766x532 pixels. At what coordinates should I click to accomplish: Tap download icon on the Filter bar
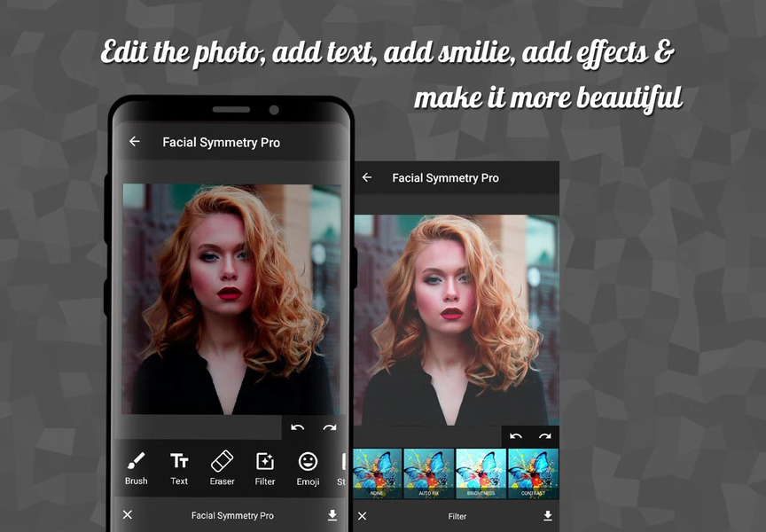[x=547, y=516]
